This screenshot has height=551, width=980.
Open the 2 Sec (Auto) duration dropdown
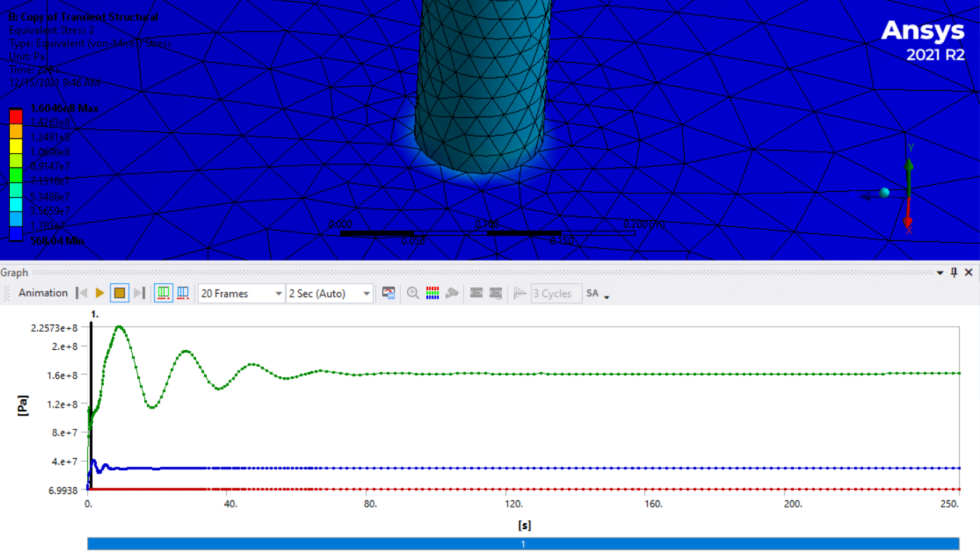coord(366,294)
